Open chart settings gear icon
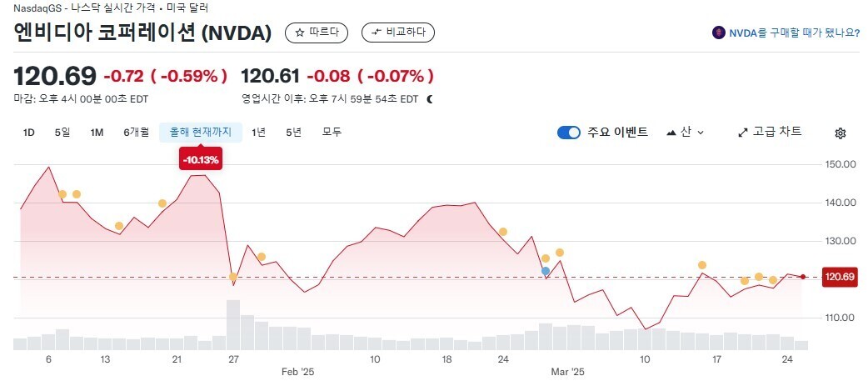The width and height of the screenshot is (868, 381). click(x=841, y=133)
